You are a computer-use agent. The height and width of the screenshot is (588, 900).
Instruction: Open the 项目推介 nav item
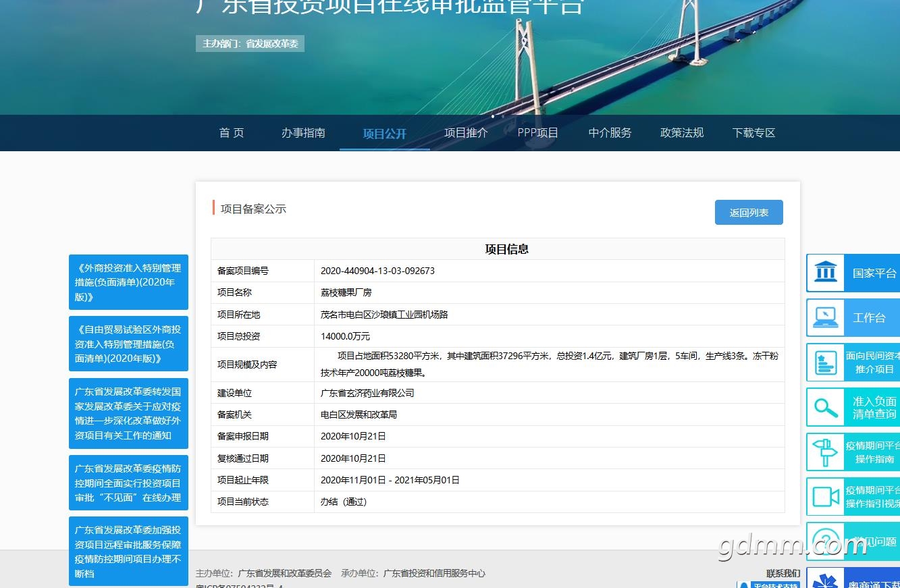466,133
